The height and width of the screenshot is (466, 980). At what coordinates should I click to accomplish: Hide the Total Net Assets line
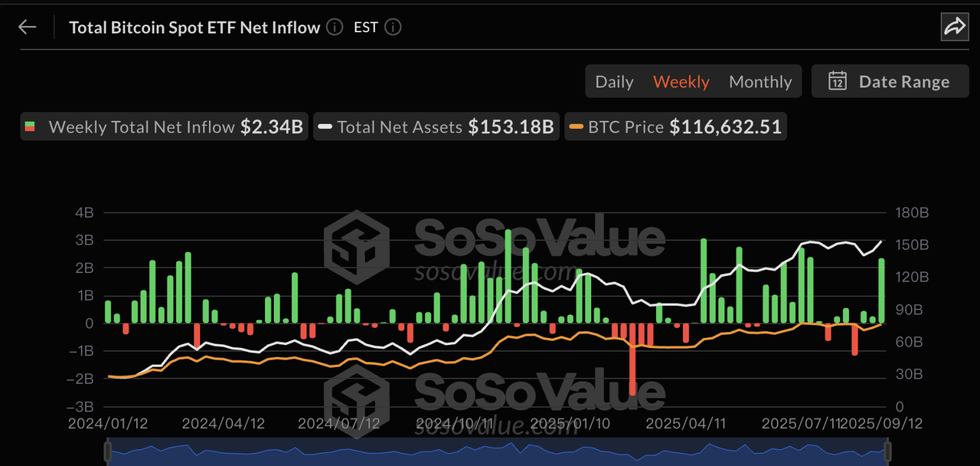(x=436, y=126)
